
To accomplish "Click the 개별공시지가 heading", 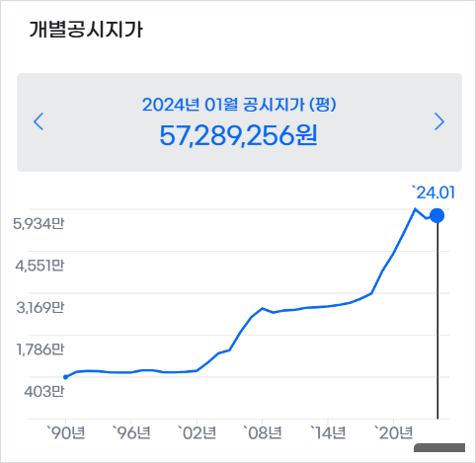I will 86,30.
